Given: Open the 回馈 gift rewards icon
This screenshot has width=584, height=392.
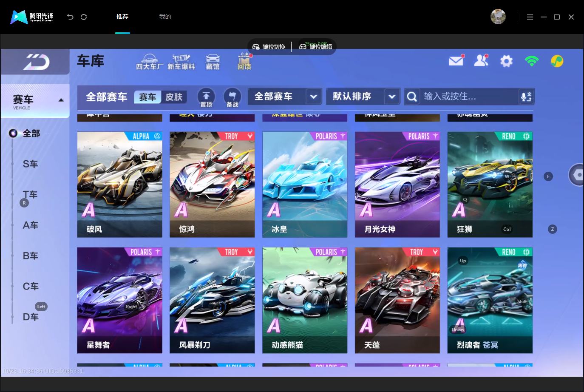Looking at the screenshot, I should coord(244,62).
